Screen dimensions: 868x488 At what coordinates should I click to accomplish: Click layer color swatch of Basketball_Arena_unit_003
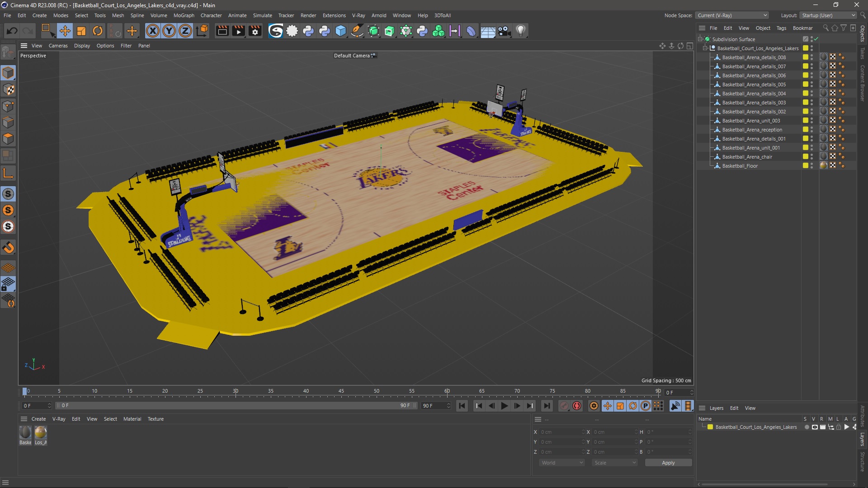805,121
